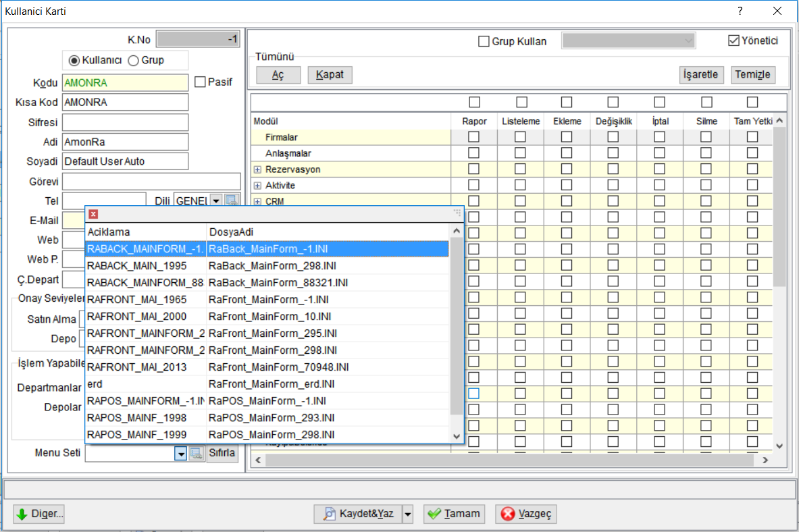Expand the Aktivite module node
This screenshot has width=799, height=532.
(258, 186)
